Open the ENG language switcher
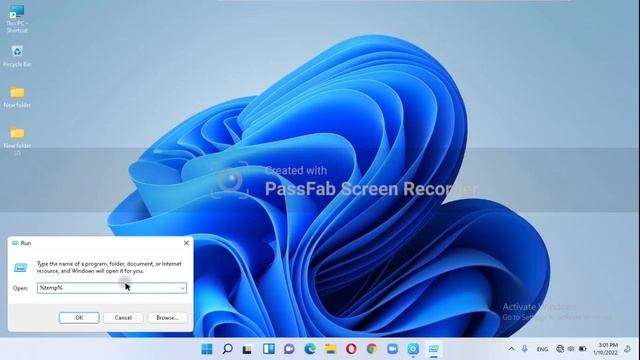This screenshot has height=360, width=640. click(542, 349)
